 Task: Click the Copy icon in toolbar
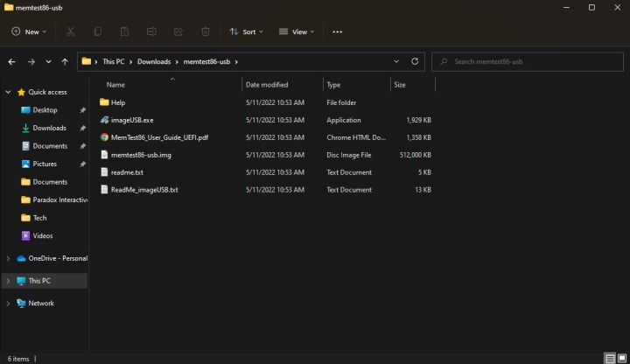(x=98, y=31)
